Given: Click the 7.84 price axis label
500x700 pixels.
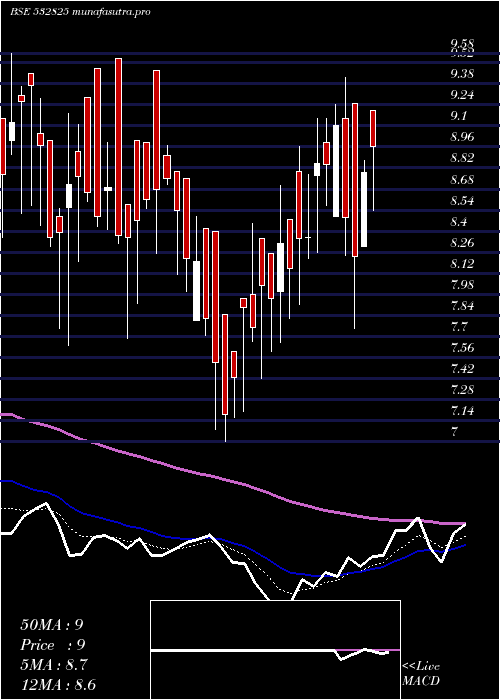Looking at the screenshot, I should [463, 306].
